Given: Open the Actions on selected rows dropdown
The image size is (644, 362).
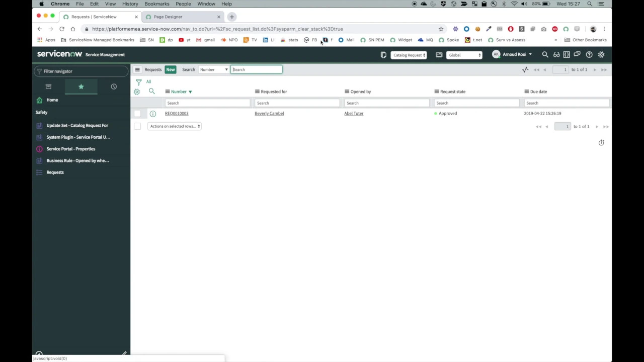Looking at the screenshot, I should pos(174,126).
